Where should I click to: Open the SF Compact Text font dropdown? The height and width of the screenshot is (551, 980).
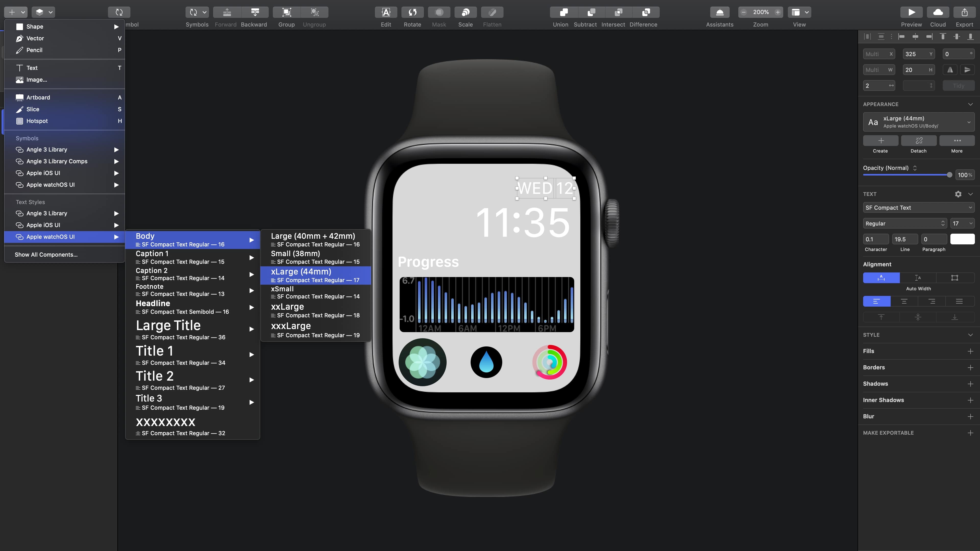918,207
